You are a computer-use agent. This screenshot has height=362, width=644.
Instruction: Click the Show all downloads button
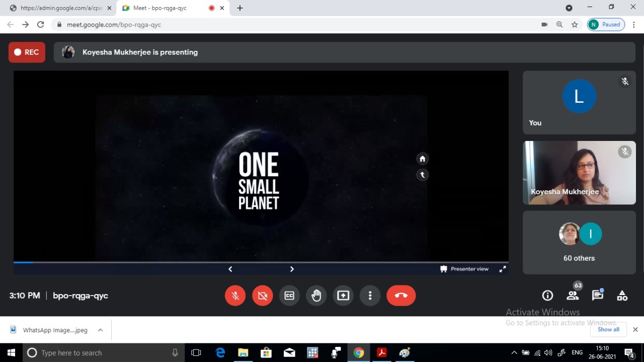point(608,329)
